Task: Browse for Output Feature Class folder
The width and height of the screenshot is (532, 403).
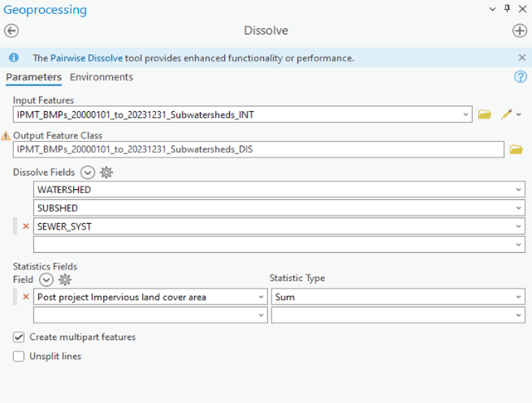Action: [x=515, y=149]
